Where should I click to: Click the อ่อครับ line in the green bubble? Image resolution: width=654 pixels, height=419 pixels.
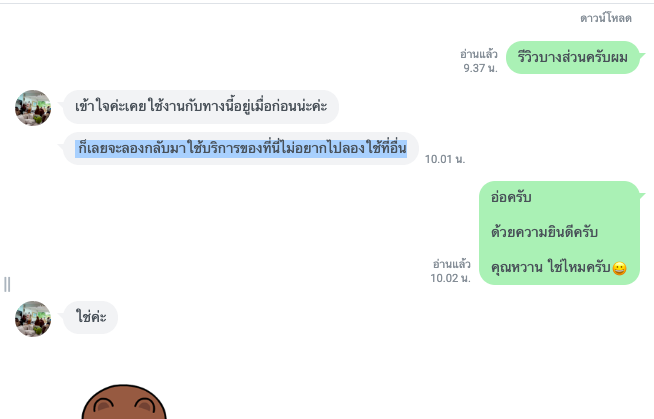pyautogui.click(x=511, y=197)
